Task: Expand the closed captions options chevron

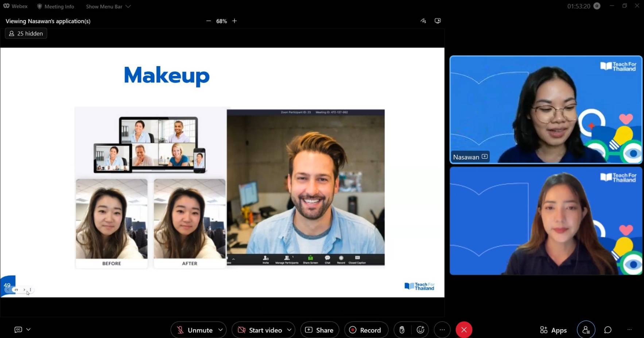Action: click(28, 330)
